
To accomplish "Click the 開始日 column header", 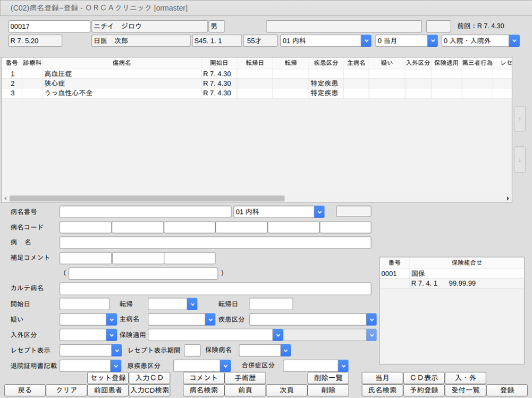I will [x=219, y=63].
